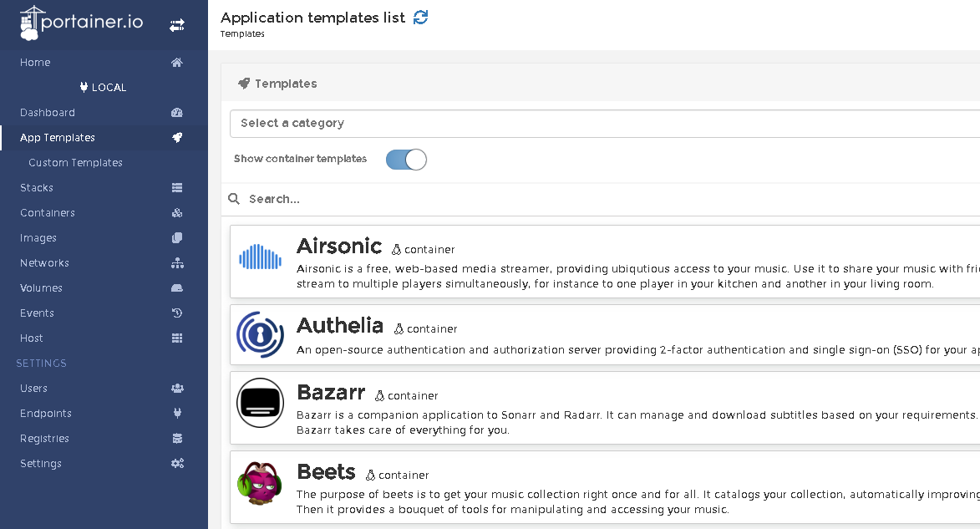Click the Containers cubes icon
The image size is (980, 529).
coord(176,213)
